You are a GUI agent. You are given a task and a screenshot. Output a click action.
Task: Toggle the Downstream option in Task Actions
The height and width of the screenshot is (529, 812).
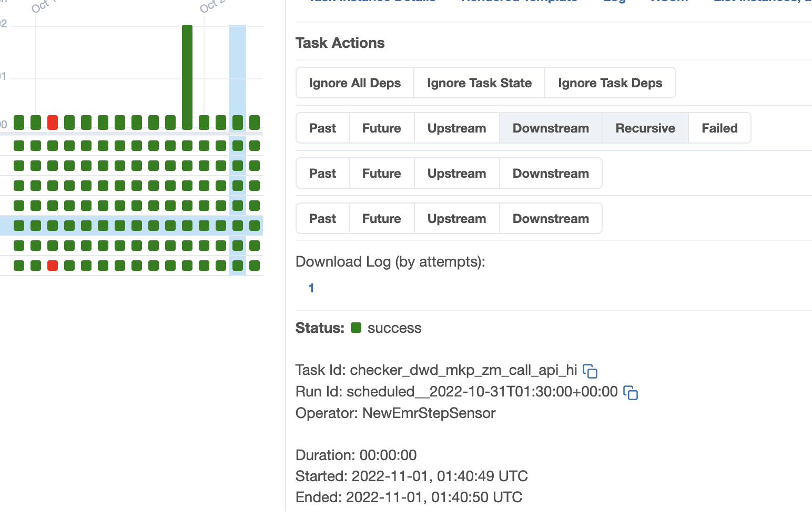coord(550,128)
